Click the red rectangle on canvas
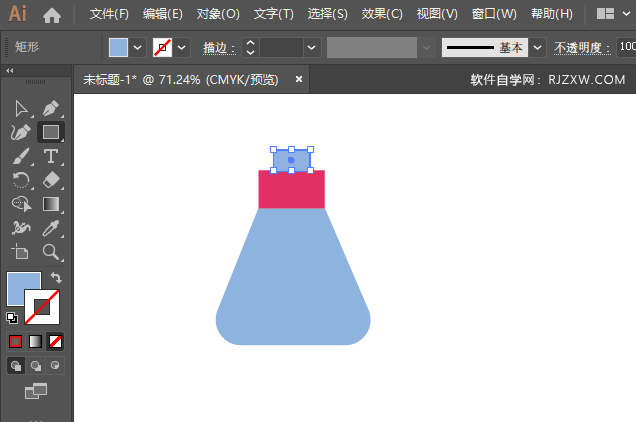This screenshot has width=636, height=422. tap(292, 191)
